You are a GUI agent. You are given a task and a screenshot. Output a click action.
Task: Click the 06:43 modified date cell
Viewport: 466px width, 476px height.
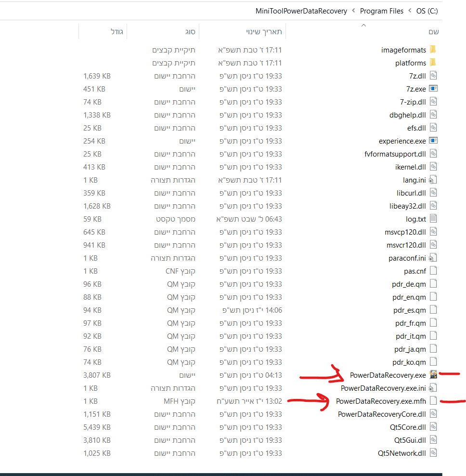pos(249,219)
